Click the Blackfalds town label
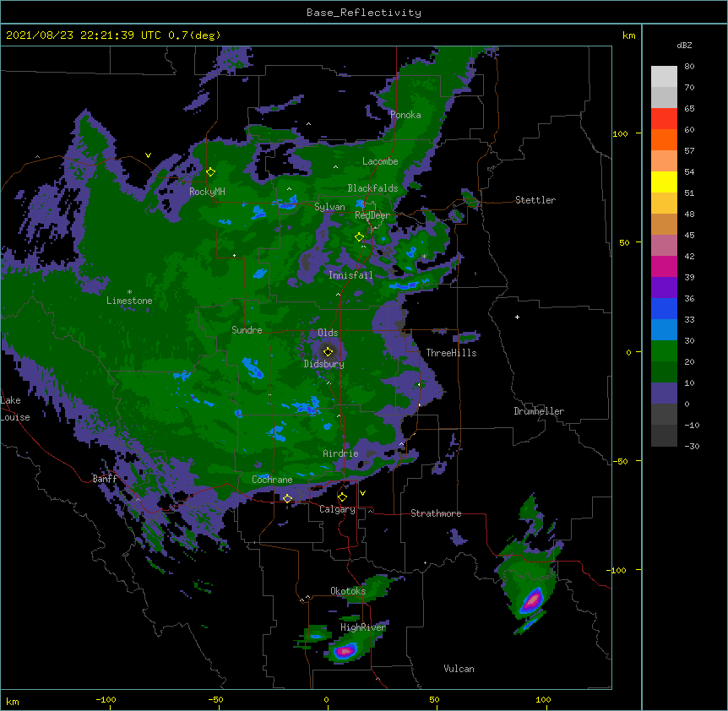 pyautogui.click(x=372, y=188)
